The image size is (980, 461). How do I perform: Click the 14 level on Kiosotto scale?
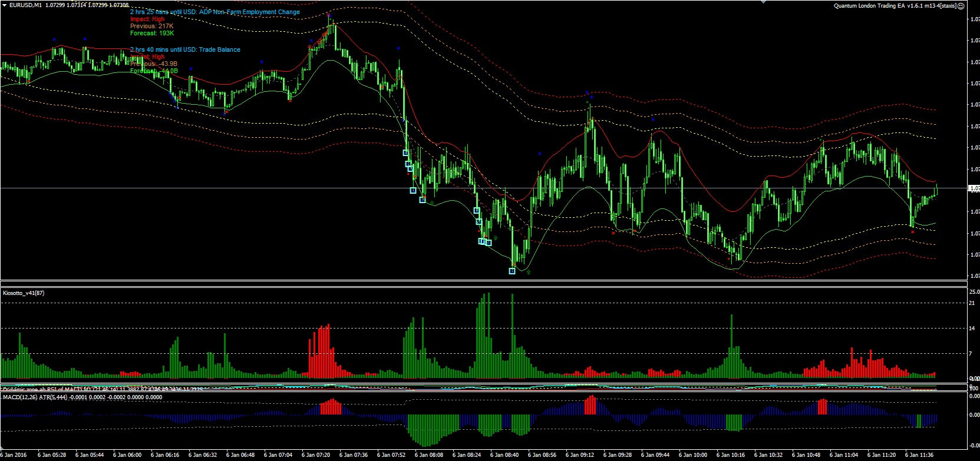[973, 328]
